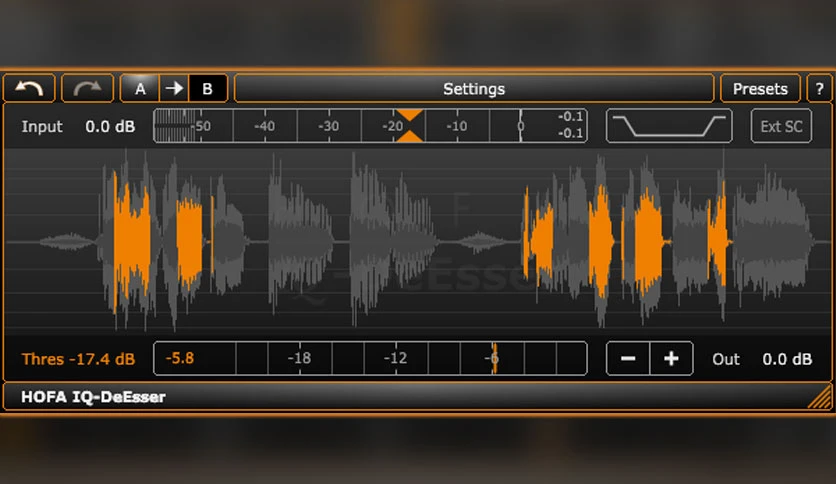Click the undo arrow button
Screen dimensions: 836x484
tap(29, 88)
